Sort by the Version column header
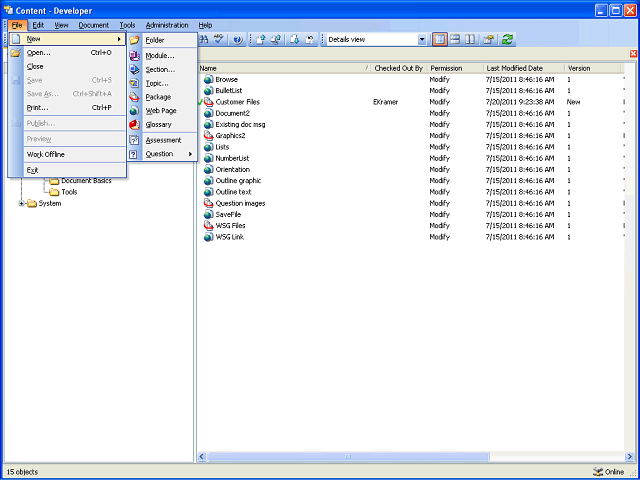 (x=593, y=68)
